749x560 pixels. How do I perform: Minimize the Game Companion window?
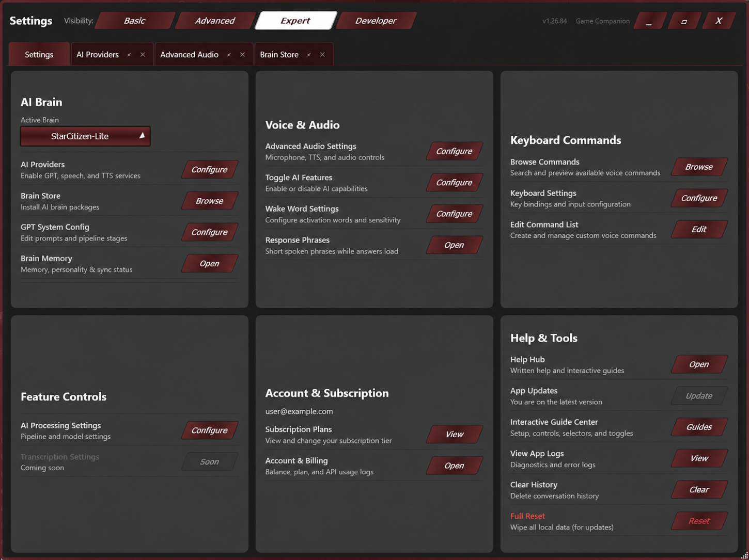click(x=649, y=21)
